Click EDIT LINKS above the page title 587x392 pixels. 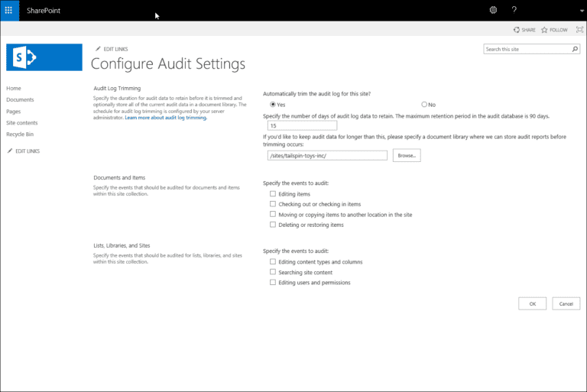click(x=112, y=49)
